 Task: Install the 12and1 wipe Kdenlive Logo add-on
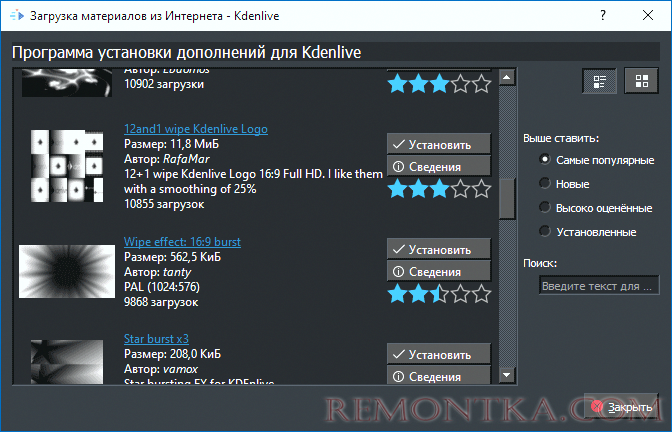[x=439, y=143]
